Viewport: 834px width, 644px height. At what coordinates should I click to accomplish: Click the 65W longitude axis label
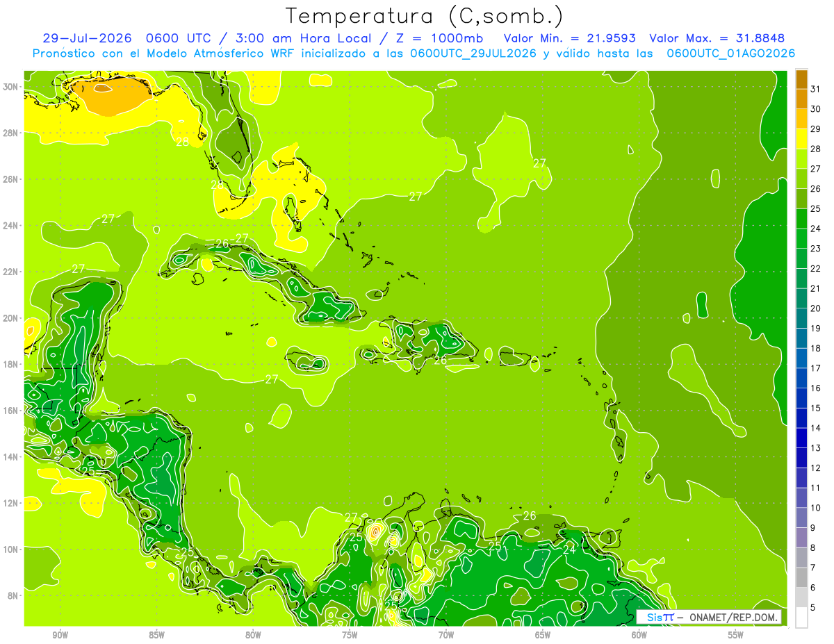pyautogui.click(x=543, y=635)
